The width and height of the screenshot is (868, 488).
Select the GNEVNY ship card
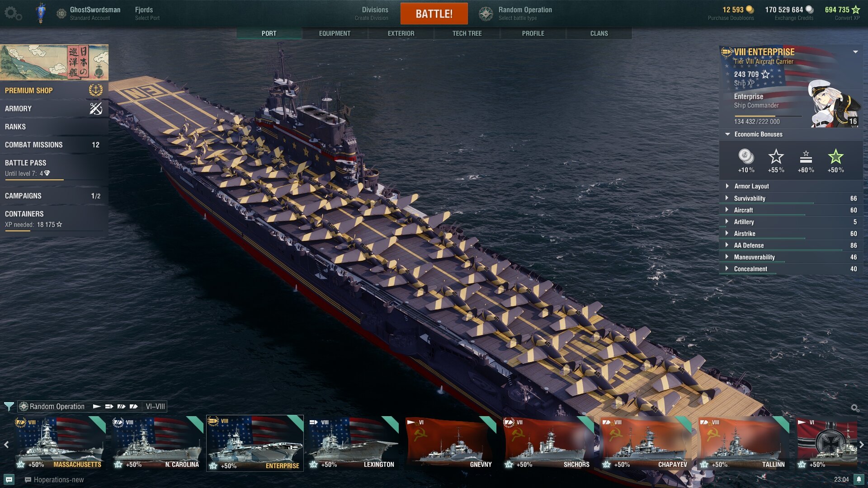tap(451, 443)
